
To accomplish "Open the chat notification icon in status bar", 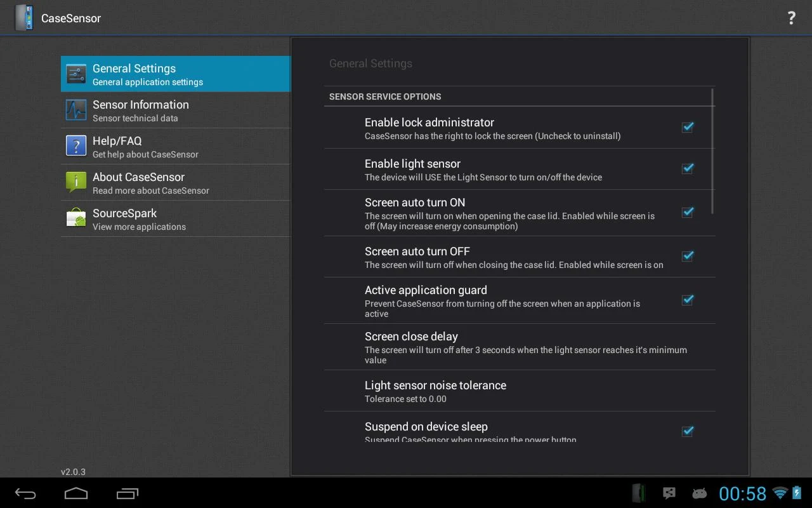I will pyautogui.click(x=669, y=493).
